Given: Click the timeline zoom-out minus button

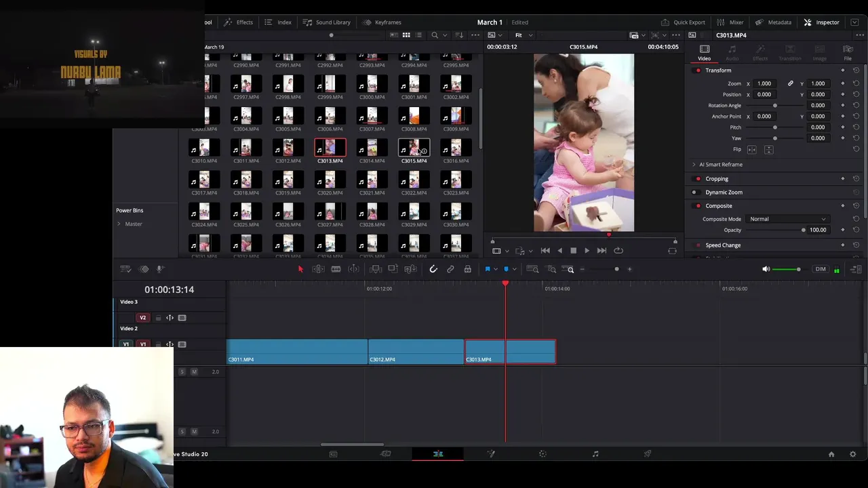Looking at the screenshot, I should pos(582,269).
